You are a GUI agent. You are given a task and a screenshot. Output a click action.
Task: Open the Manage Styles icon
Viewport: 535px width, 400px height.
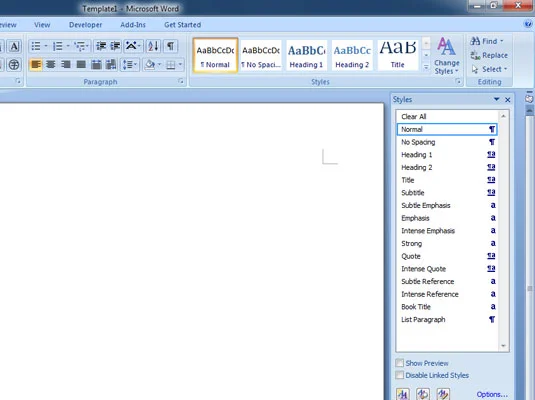[x=443, y=394]
